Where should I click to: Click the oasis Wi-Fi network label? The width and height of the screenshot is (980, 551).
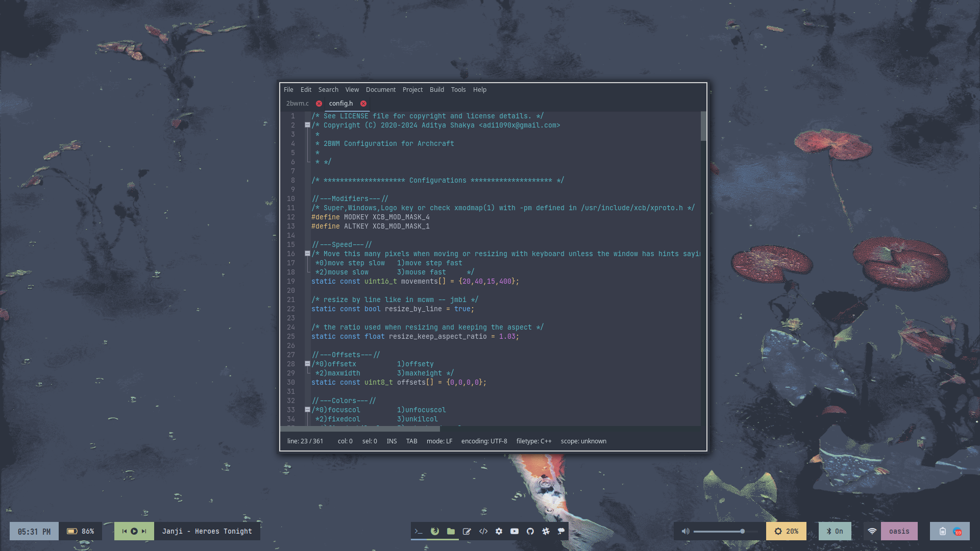899,531
